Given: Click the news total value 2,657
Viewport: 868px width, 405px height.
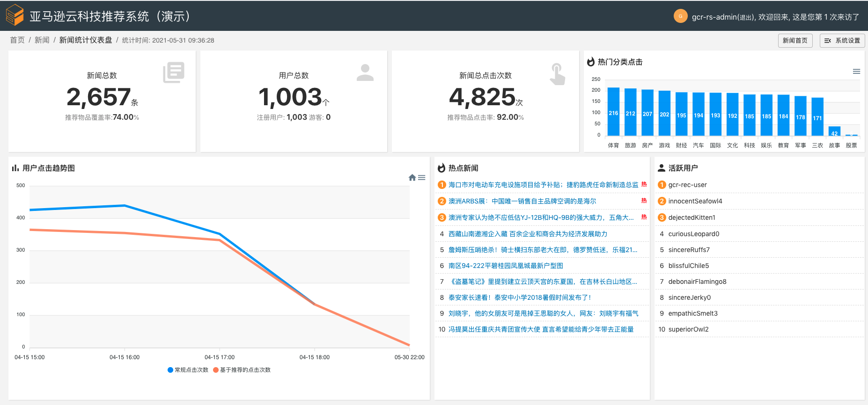Looking at the screenshot, I should [x=98, y=97].
